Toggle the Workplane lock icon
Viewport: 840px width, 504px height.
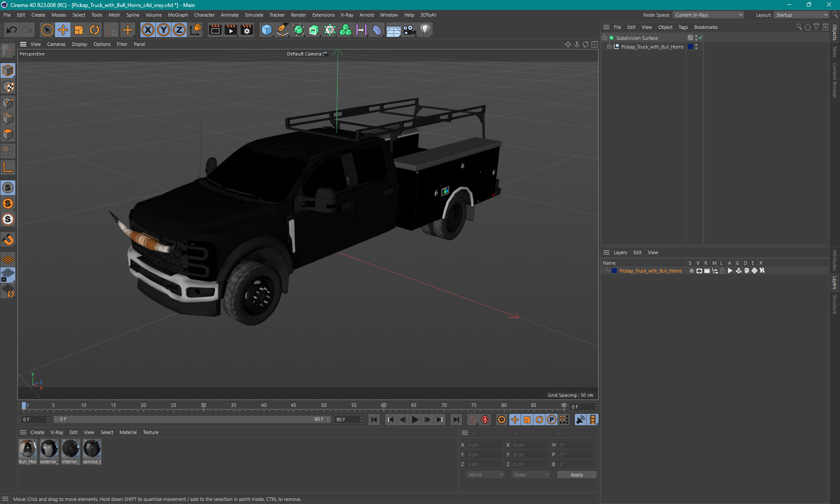8,275
